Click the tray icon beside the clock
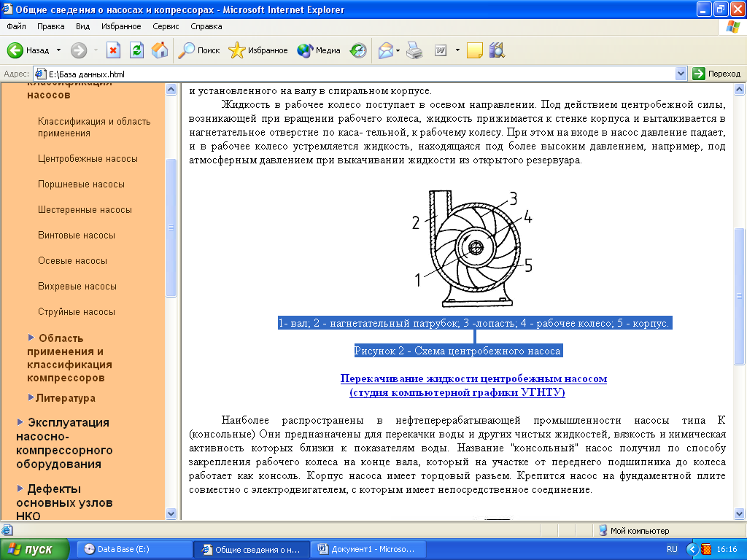 (706, 550)
